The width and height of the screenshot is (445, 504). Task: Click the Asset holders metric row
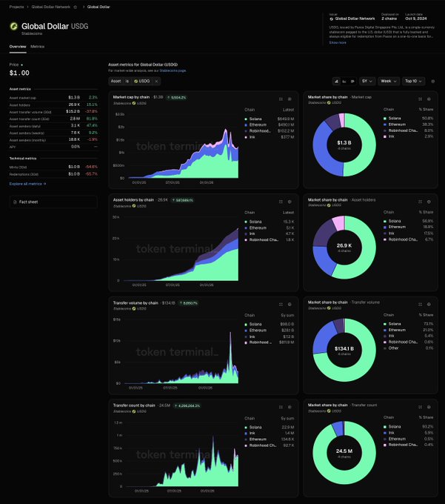point(53,105)
